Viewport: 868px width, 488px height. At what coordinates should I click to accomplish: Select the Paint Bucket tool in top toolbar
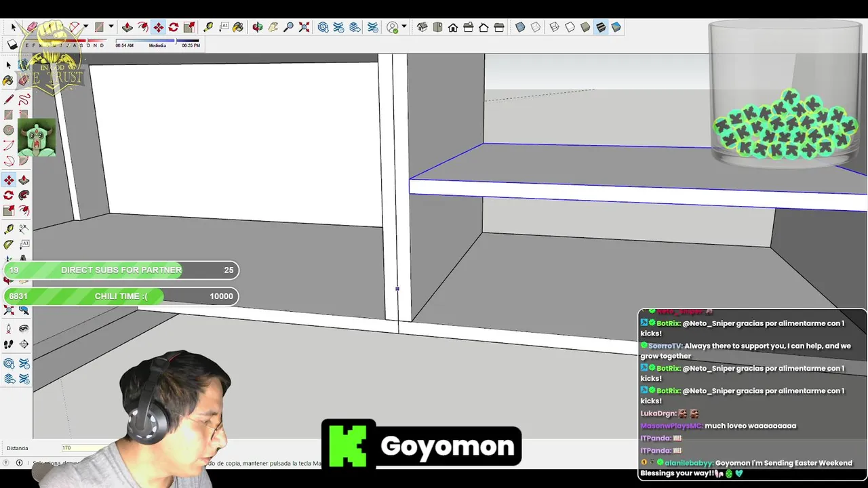pos(238,27)
